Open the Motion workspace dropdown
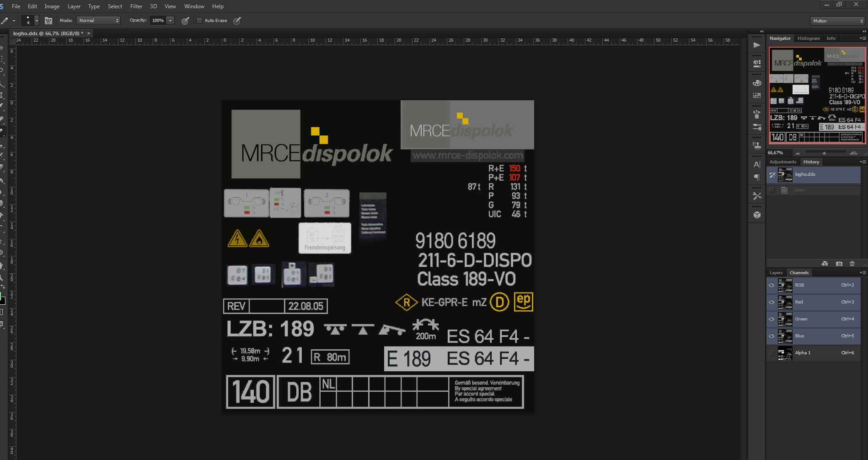The width and height of the screenshot is (868, 460). pyautogui.click(x=838, y=21)
